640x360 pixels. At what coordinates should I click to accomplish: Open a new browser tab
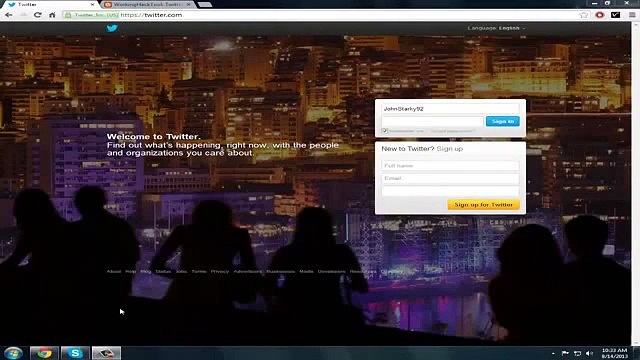(x=205, y=4)
